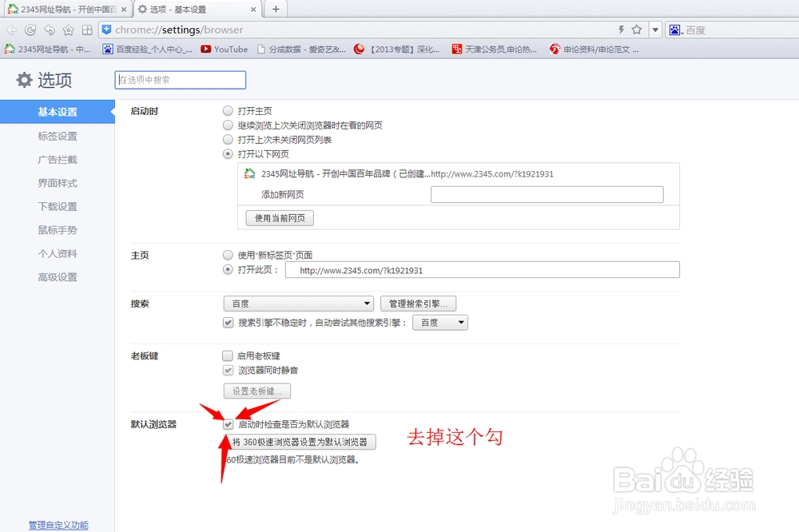Select 下载设置 in the sidebar
The width and height of the screenshot is (799, 532).
(x=58, y=206)
